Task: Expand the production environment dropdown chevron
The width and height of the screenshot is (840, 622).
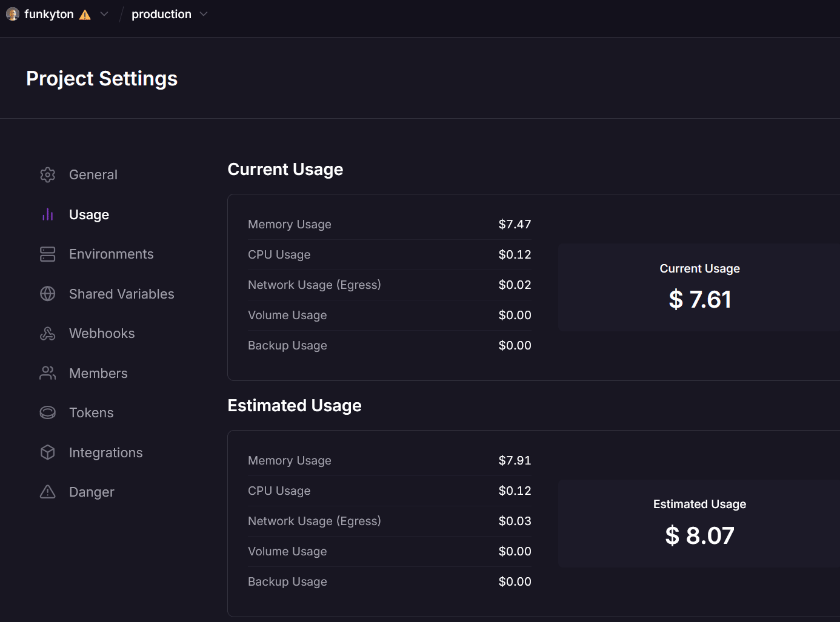Action: [x=204, y=14]
